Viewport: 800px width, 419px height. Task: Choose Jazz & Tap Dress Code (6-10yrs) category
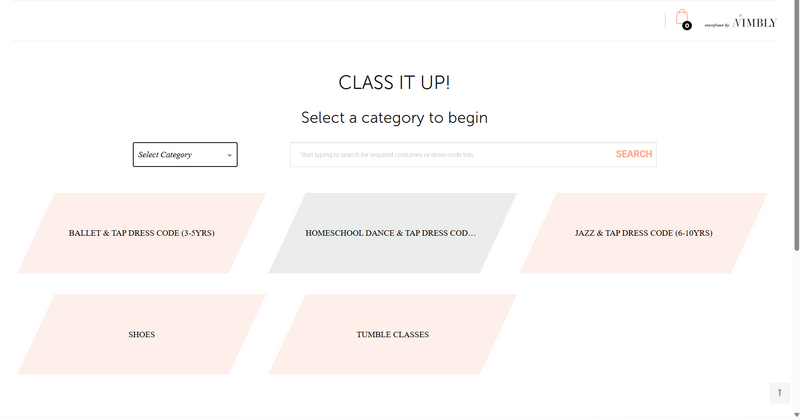tap(643, 233)
